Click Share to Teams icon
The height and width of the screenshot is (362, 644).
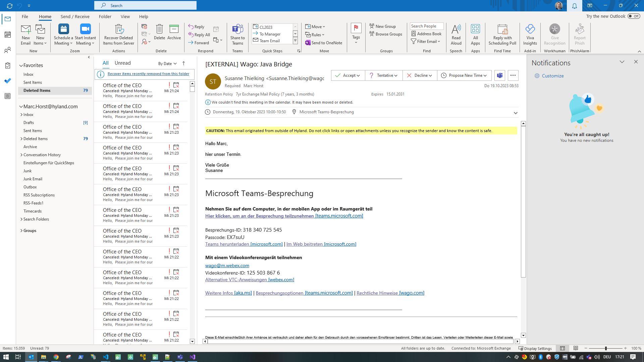tap(237, 35)
